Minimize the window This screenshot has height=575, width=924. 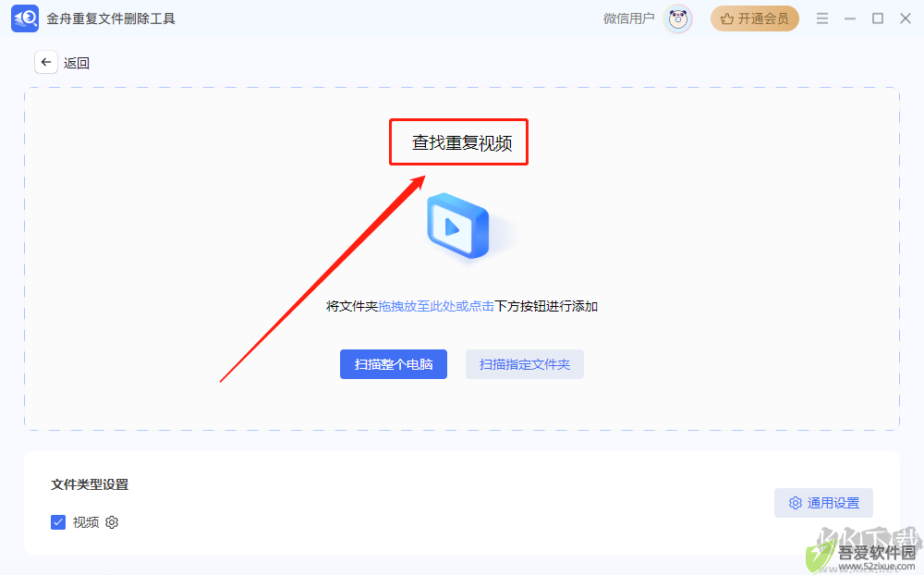850,18
